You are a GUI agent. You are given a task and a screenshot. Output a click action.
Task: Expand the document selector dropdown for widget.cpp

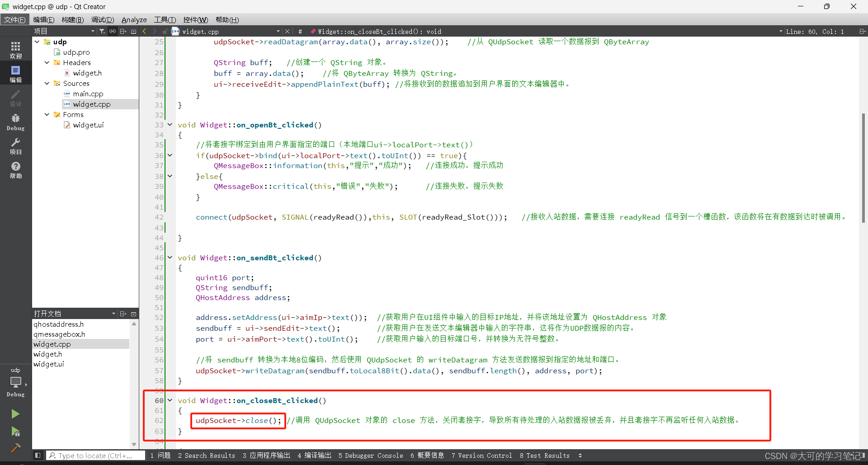click(x=278, y=31)
